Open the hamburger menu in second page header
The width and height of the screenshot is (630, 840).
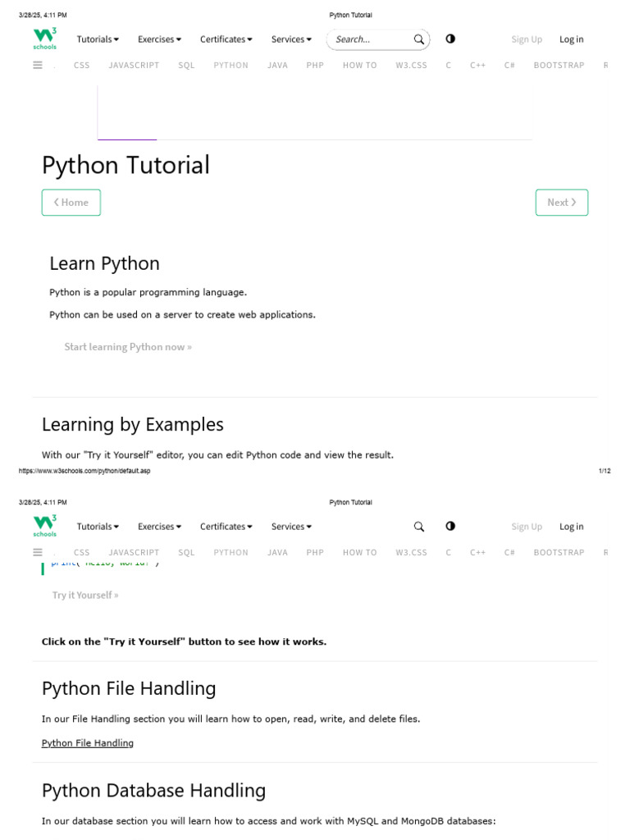pyautogui.click(x=38, y=552)
